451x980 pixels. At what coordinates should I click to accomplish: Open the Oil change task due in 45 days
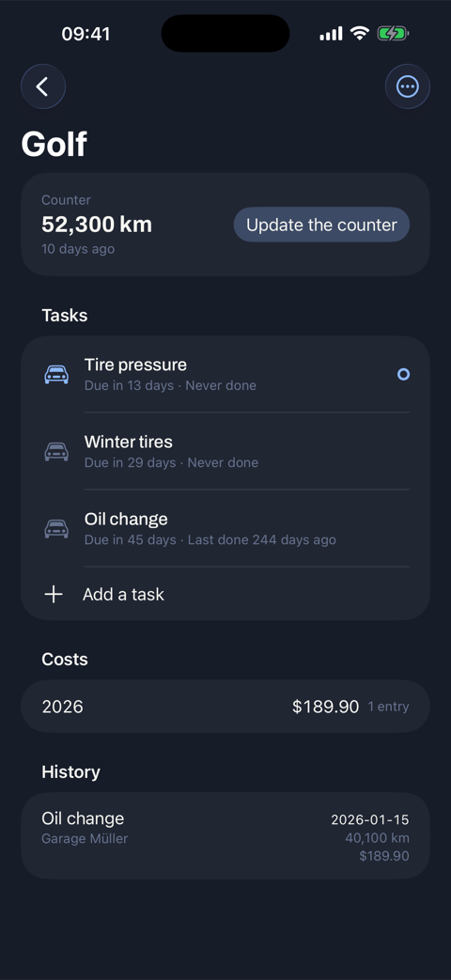pos(225,529)
